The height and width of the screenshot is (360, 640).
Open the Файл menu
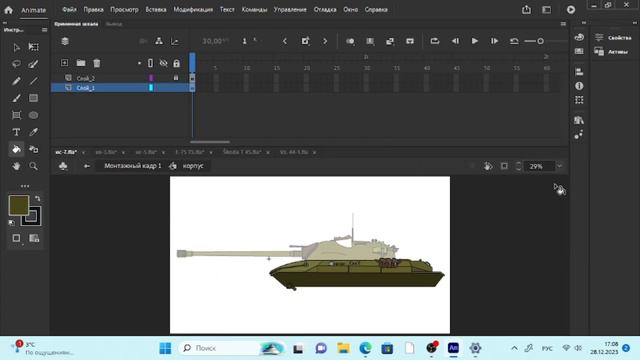coord(69,9)
